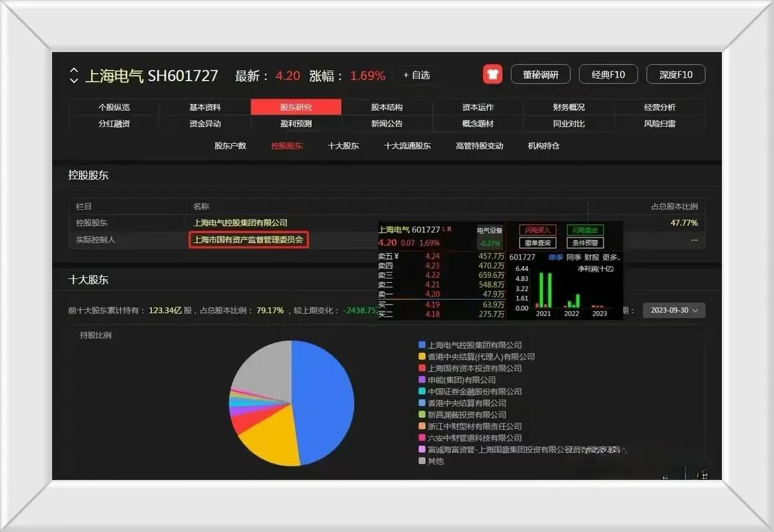Viewport: 774px width, 532px height.
Task: Switch to the 资本运作 tab
Action: click(478, 107)
